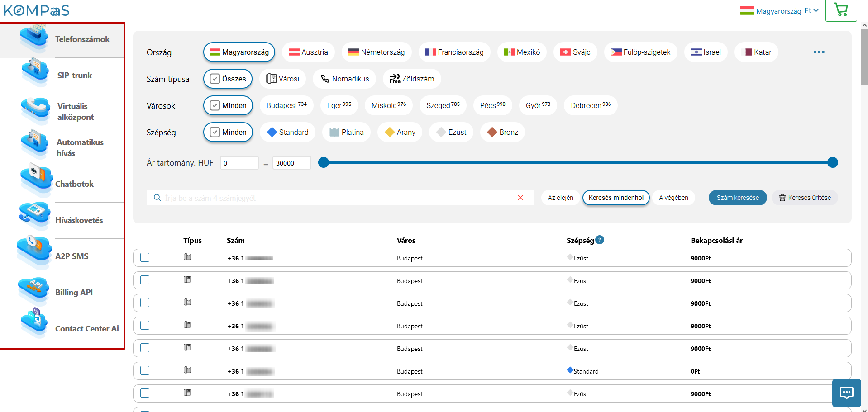The height and width of the screenshot is (412, 868).
Task: Click Keresés ürítése button
Action: point(805,198)
